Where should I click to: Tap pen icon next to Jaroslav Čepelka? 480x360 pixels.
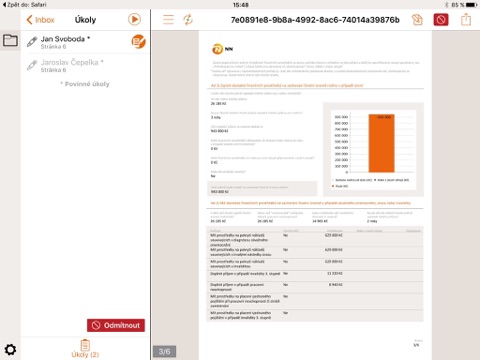click(32, 65)
